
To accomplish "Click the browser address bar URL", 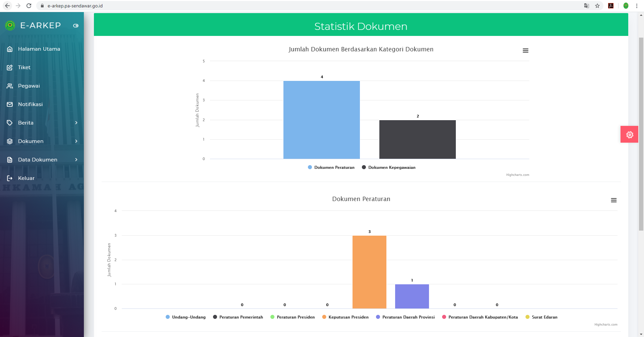I will pos(75,6).
